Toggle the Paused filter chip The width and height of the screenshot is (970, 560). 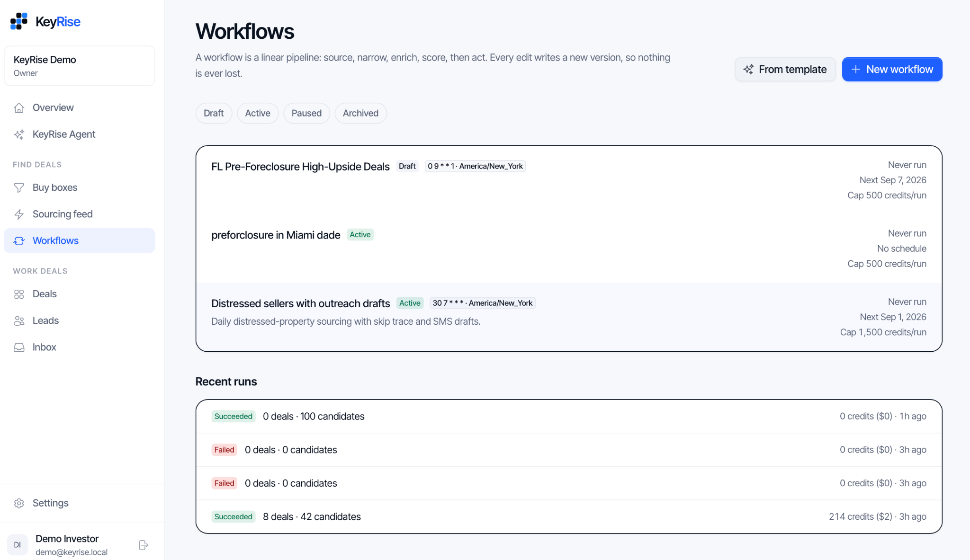[x=306, y=113]
